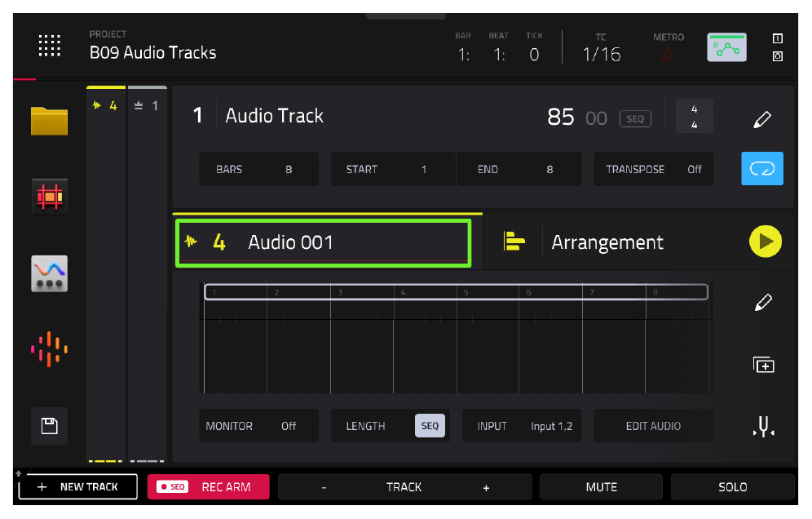Viewport: 812px width, 519px height.
Task: Click the TICK position value
Action: (x=534, y=55)
